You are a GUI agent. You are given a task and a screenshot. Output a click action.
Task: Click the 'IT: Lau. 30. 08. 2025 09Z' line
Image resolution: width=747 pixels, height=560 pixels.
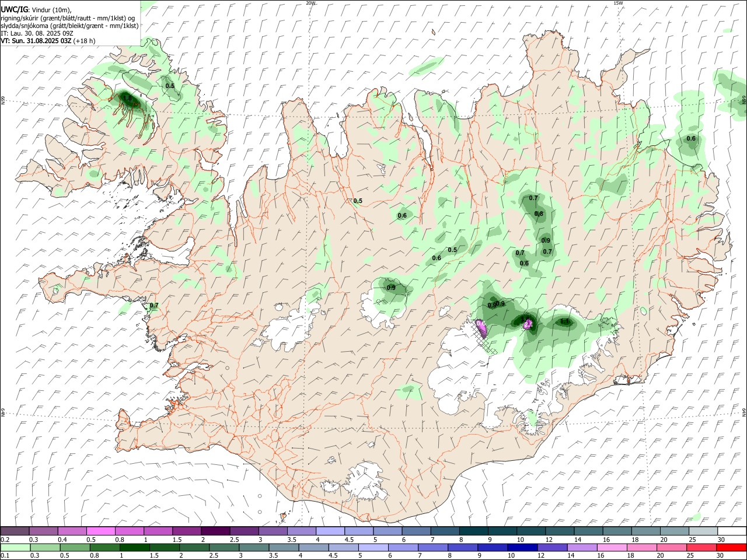37,33
